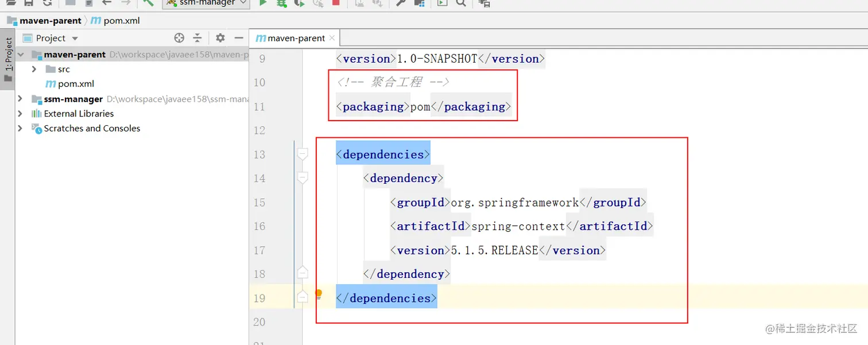Run with coverage shield icon
This screenshot has width=868, height=345.
299,3
